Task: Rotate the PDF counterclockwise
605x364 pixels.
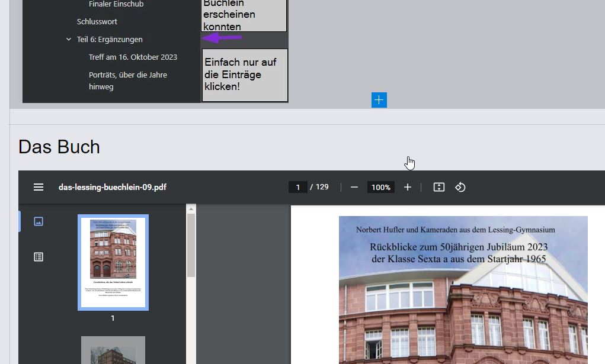Action: (460, 188)
